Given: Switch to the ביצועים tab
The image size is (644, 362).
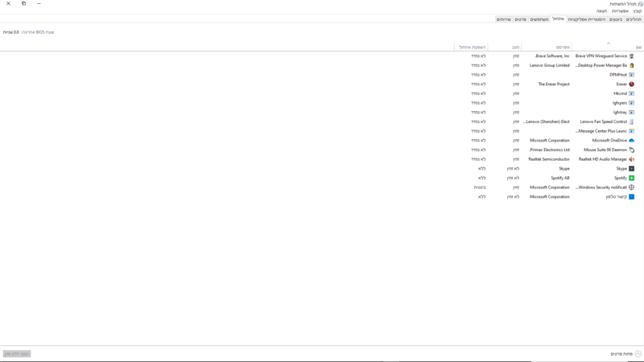Looking at the screenshot, I should (x=616, y=19).
